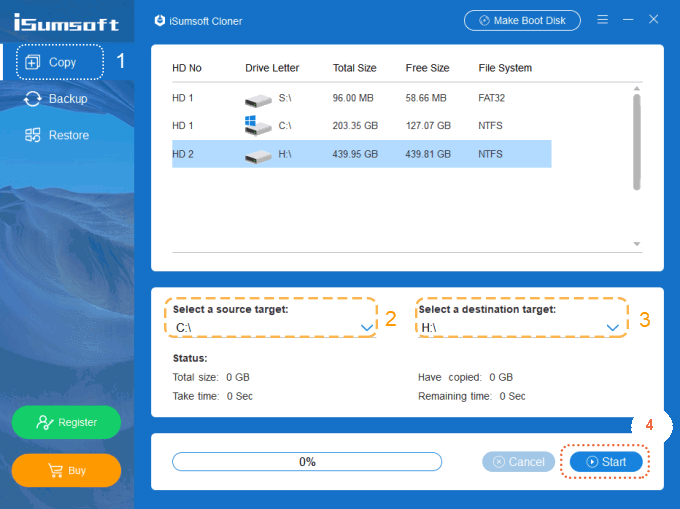Click the drive list scroll down arrow

point(637,244)
